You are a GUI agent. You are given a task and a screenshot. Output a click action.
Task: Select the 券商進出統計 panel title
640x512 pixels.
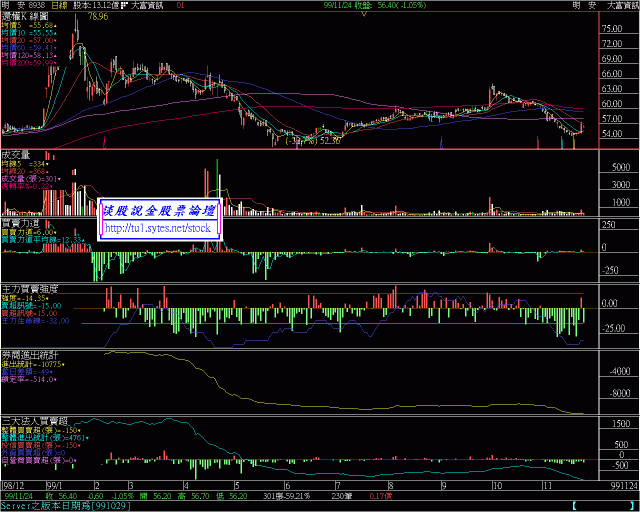point(30,355)
